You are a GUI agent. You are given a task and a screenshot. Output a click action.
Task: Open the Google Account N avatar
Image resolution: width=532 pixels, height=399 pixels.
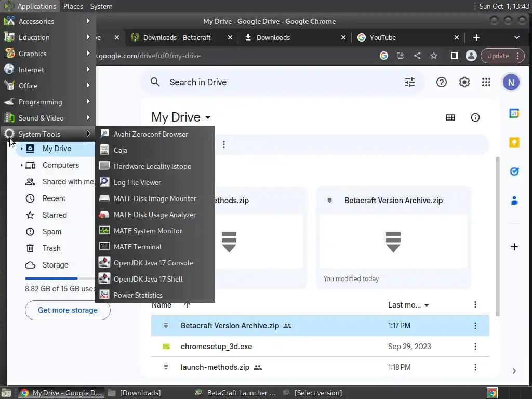point(511,82)
